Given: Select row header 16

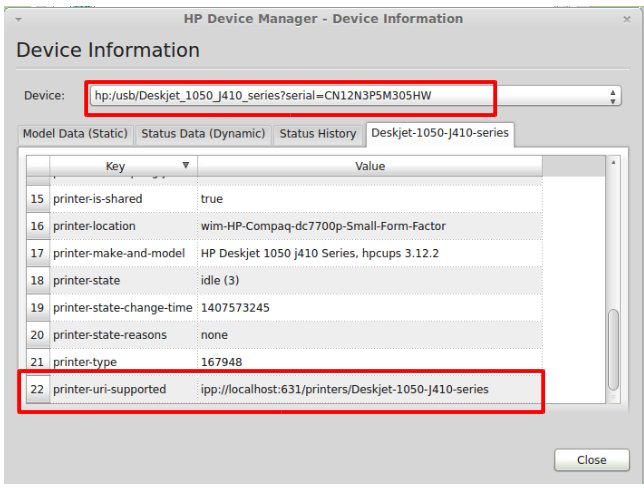Looking at the screenshot, I should point(38,226).
